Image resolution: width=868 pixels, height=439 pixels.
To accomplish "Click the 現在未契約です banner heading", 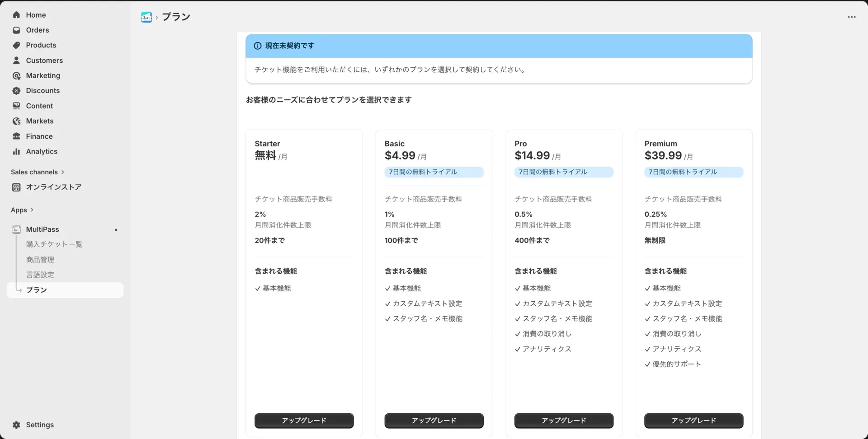I will 290,46.
